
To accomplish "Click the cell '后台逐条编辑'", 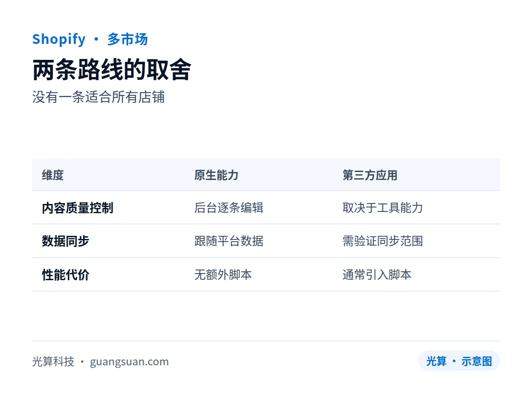I will [x=229, y=208].
